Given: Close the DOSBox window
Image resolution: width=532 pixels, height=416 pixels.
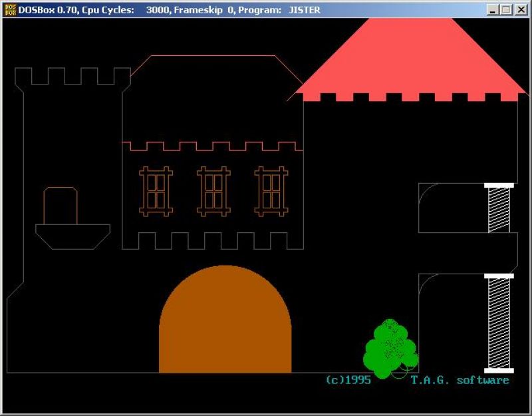Looking at the screenshot, I should pyautogui.click(x=521, y=10).
